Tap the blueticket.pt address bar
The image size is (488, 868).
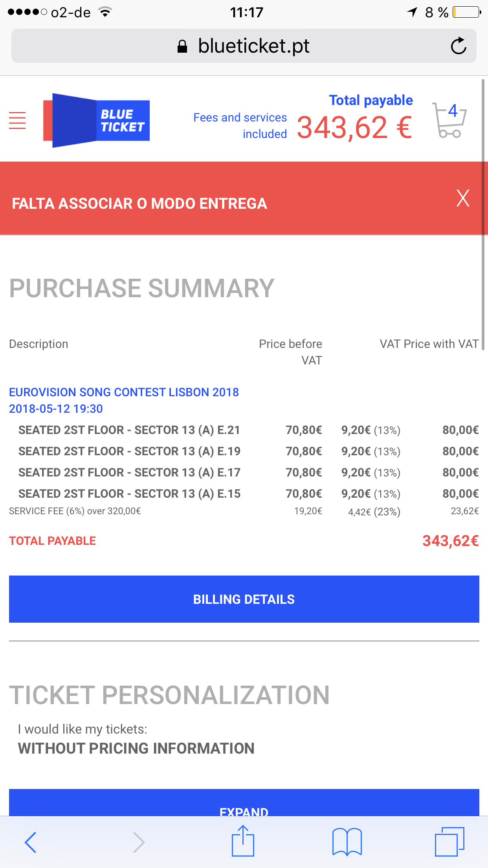coord(244,46)
